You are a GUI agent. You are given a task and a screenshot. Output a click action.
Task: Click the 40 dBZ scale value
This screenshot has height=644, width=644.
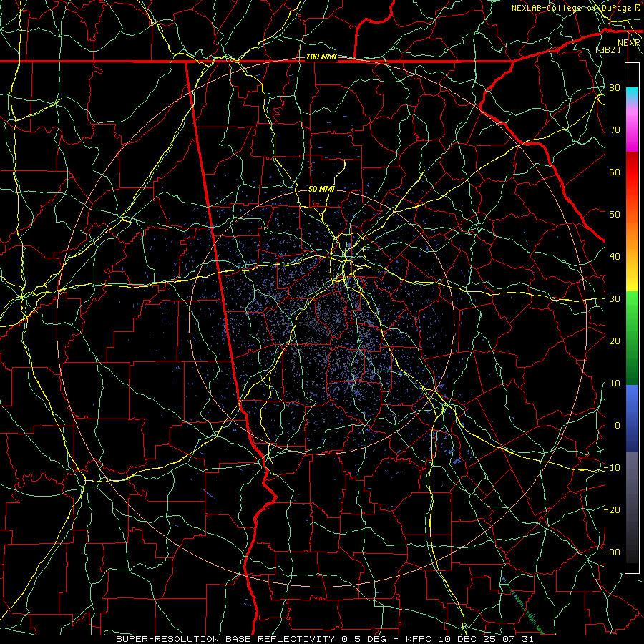(x=615, y=257)
